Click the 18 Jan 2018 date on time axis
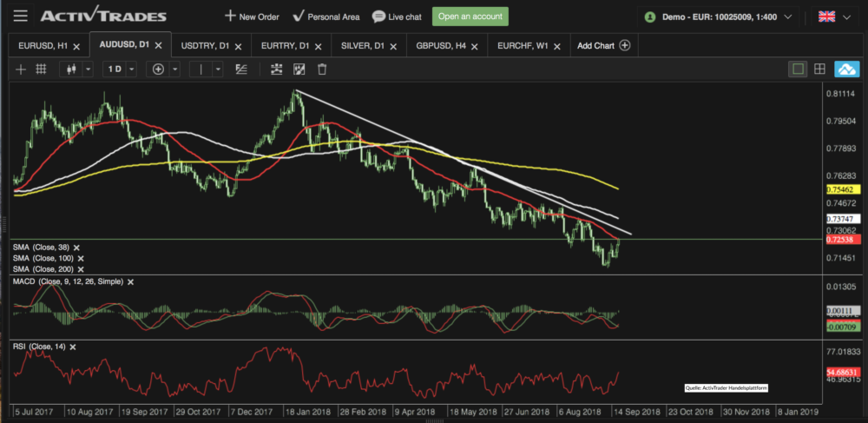This screenshot has height=423, width=868. tap(307, 413)
